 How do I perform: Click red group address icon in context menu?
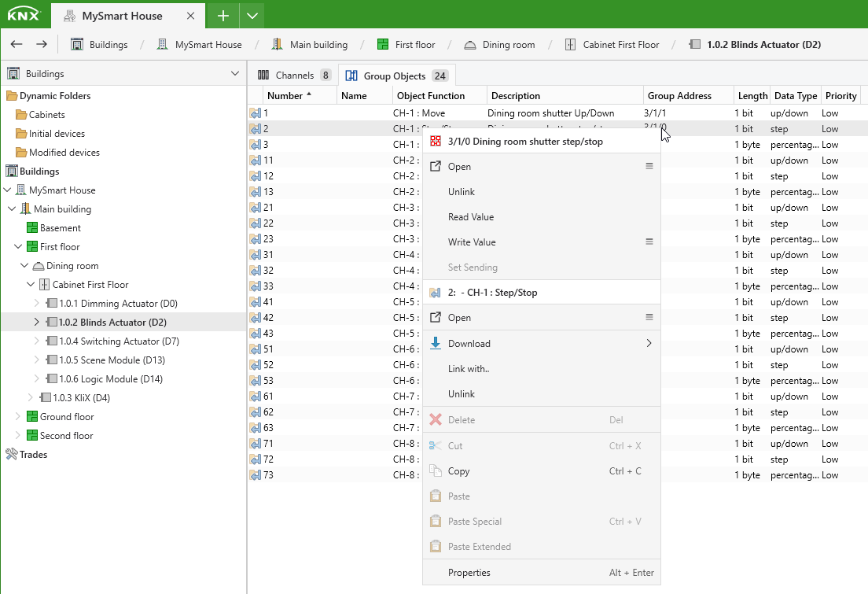click(x=436, y=142)
